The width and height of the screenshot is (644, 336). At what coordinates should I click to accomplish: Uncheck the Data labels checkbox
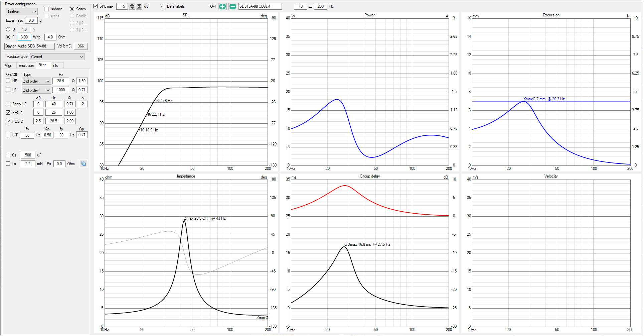163,6
